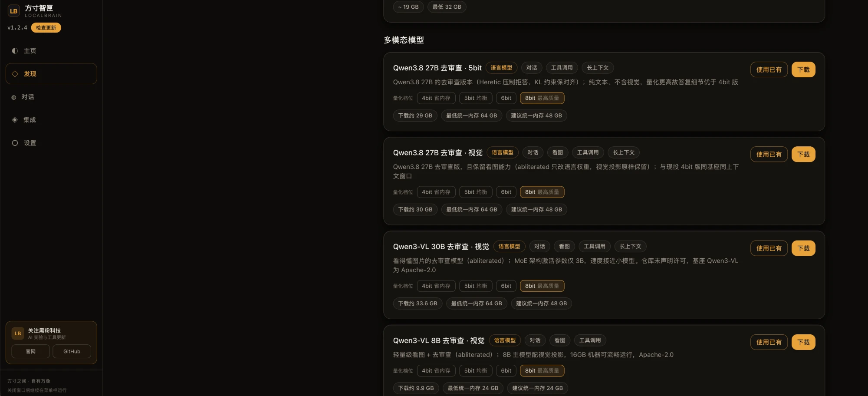Image resolution: width=868 pixels, height=396 pixels.
Task: Click 工具调用 tag on Qwen3-VL 30B
Action: 595,247
